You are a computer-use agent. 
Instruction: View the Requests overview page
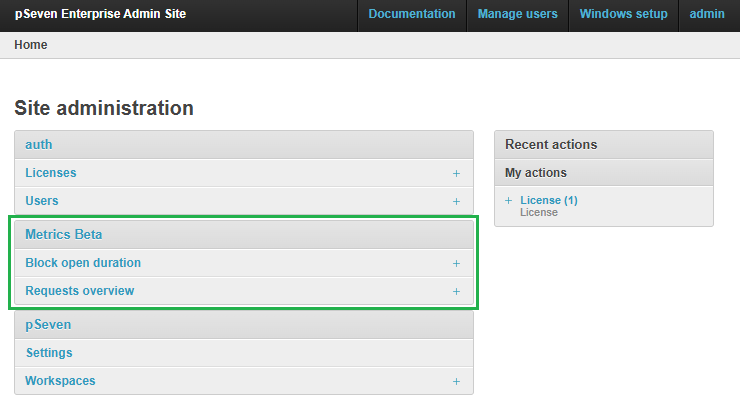80,291
